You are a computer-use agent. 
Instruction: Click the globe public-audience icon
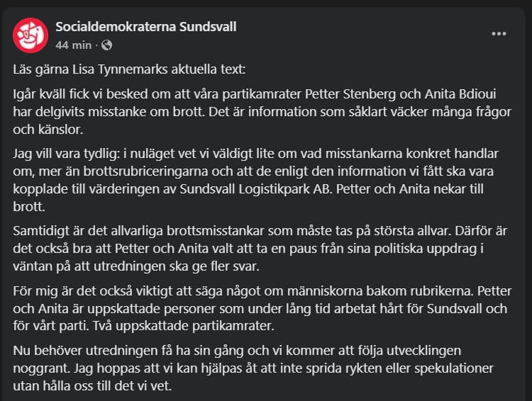pos(106,45)
